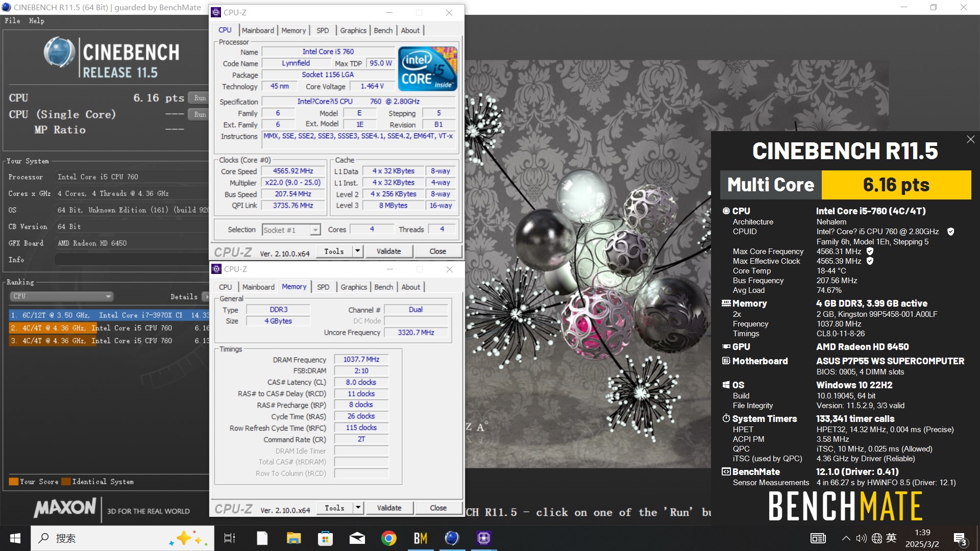The image size is (980, 551).
Task: Expand ranking Details arrow
Action: (205, 296)
